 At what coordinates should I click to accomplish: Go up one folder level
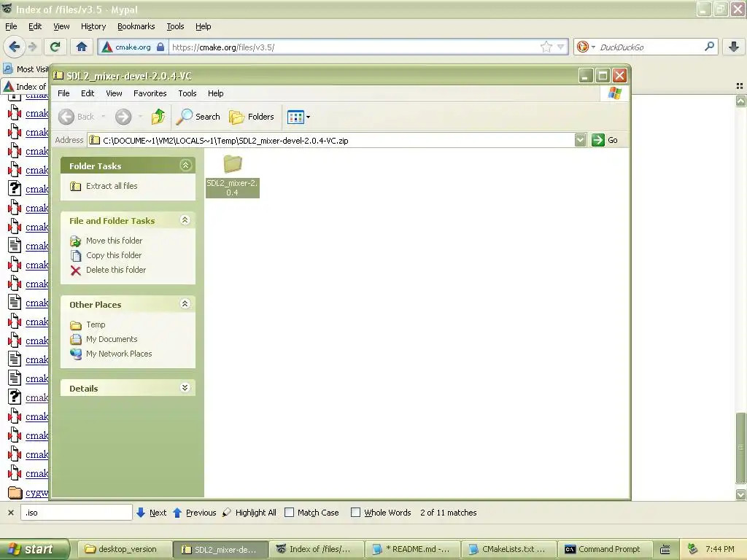point(158,117)
